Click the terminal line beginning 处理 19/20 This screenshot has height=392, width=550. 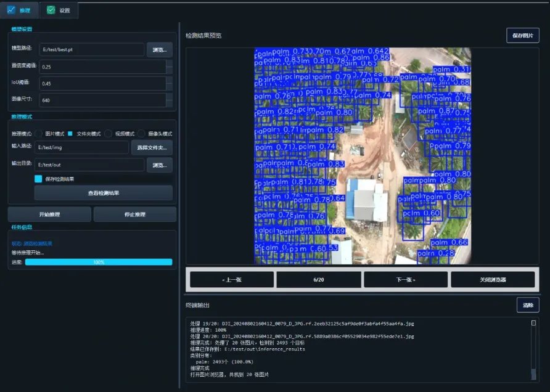tap(302, 324)
